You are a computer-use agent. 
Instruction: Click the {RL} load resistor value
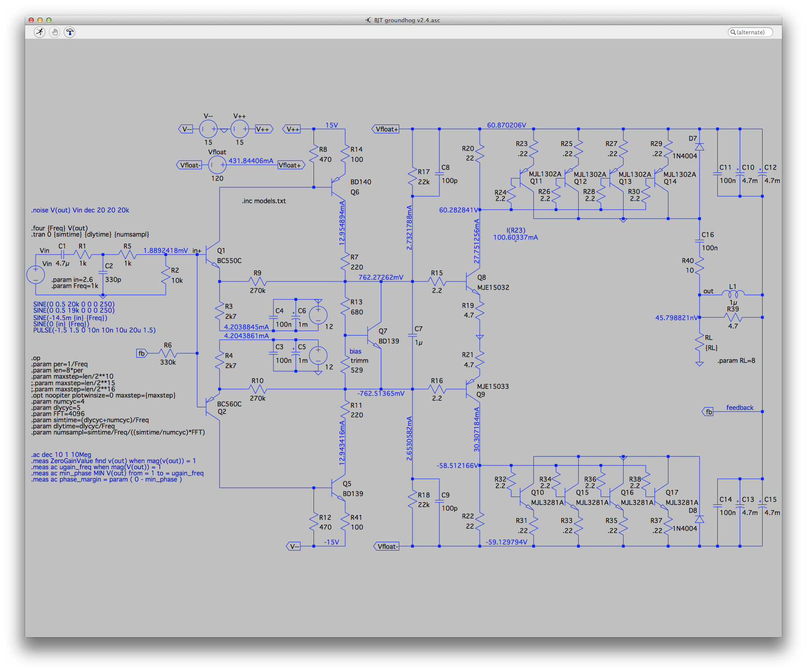711,348
